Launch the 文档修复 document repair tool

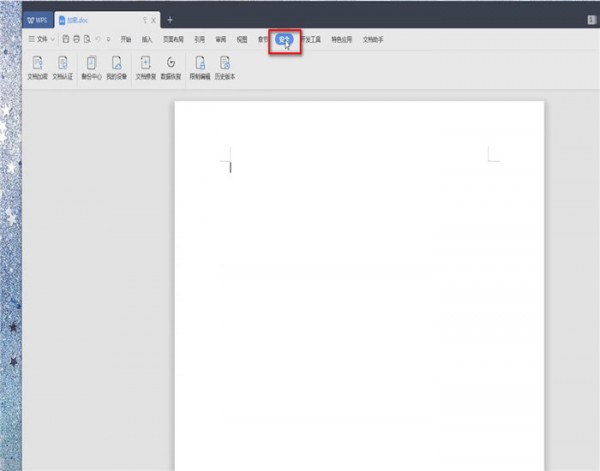146,68
